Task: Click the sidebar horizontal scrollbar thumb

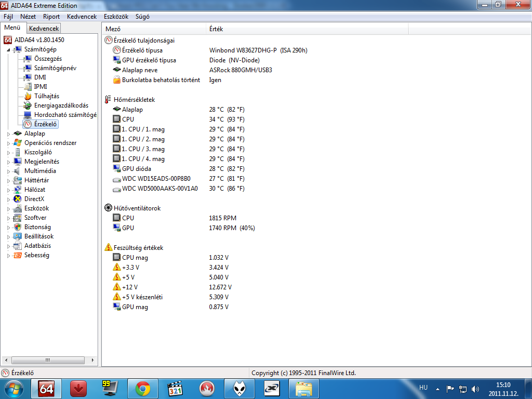Action: pyautogui.click(x=48, y=360)
